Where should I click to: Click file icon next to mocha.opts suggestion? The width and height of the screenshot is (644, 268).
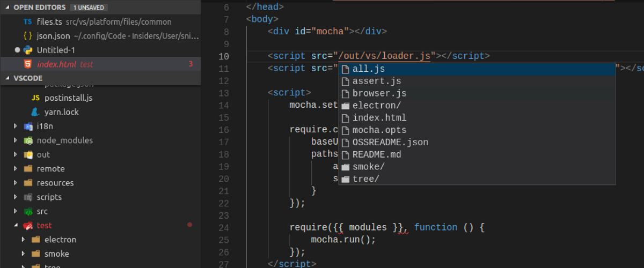click(346, 130)
